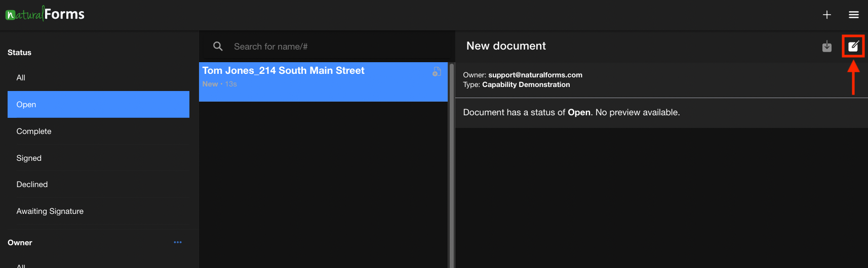The width and height of the screenshot is (868, 268).
Task: Click the 'No preview available' status message
Action: point(571,112)
